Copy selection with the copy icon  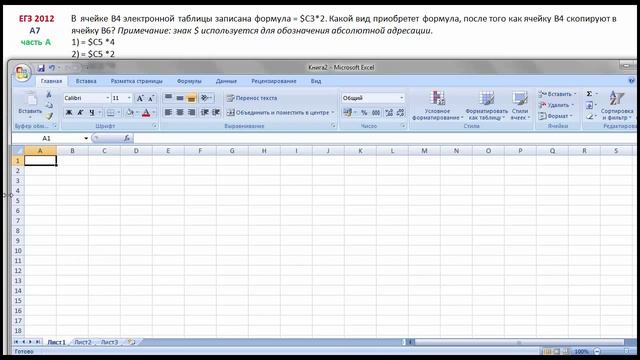click(x=49, y=106)
